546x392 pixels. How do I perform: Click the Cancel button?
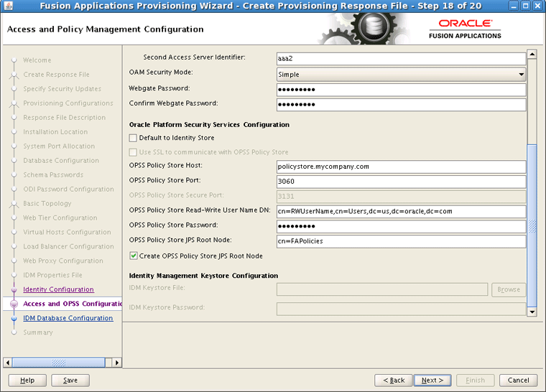click(518, 381)
